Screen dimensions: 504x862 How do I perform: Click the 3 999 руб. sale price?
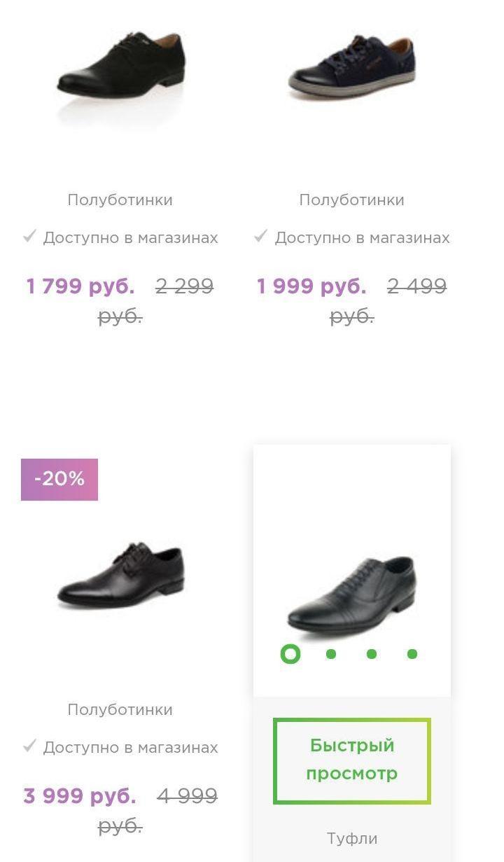80,796
